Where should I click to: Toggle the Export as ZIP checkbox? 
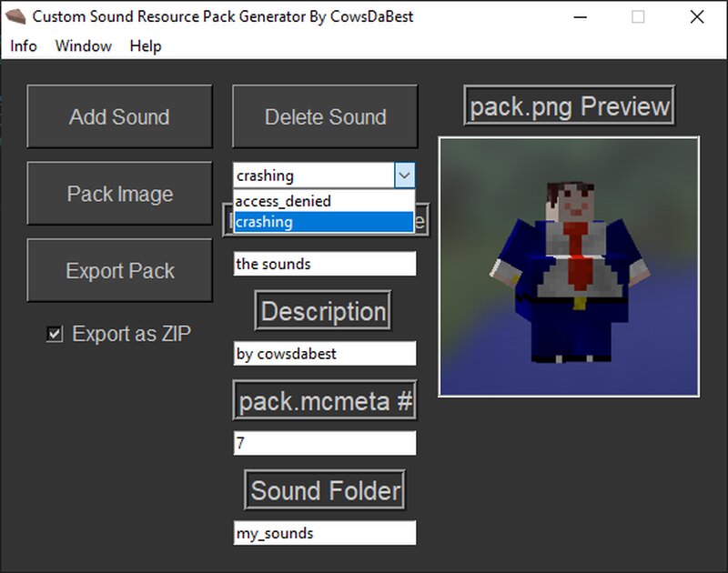[55, 334]
